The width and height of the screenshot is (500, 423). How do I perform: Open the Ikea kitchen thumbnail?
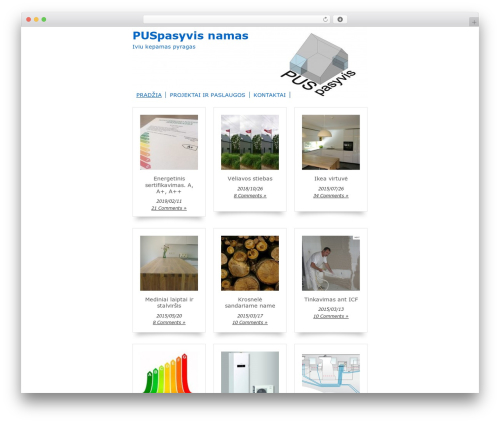[331, 142]
